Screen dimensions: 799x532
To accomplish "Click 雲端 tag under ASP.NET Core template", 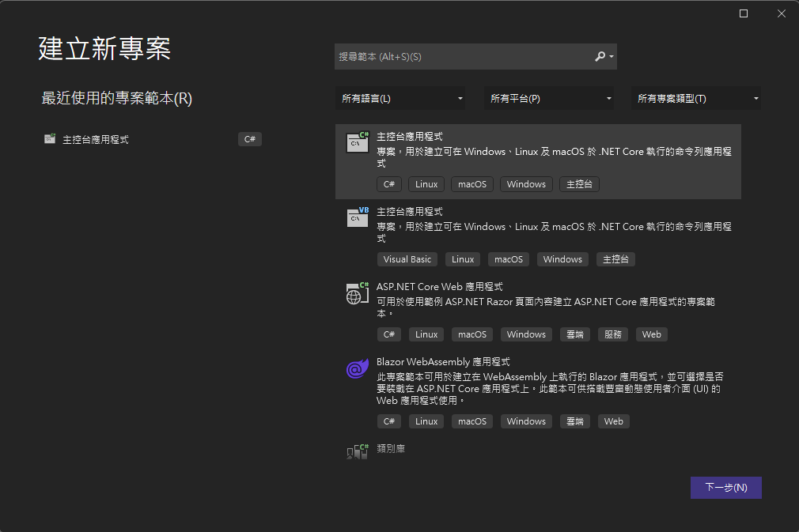I will coord(575,334).
